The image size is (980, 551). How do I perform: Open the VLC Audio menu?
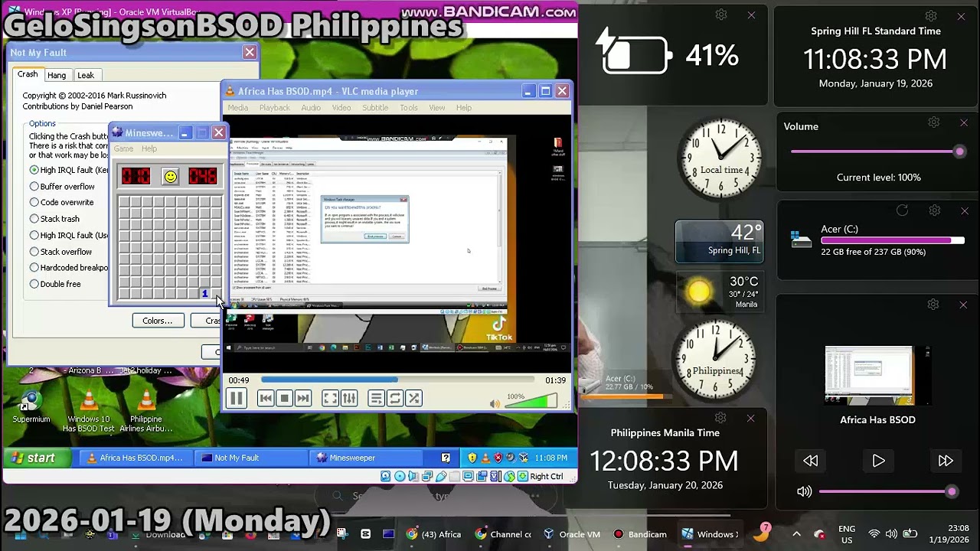(311, 108)
